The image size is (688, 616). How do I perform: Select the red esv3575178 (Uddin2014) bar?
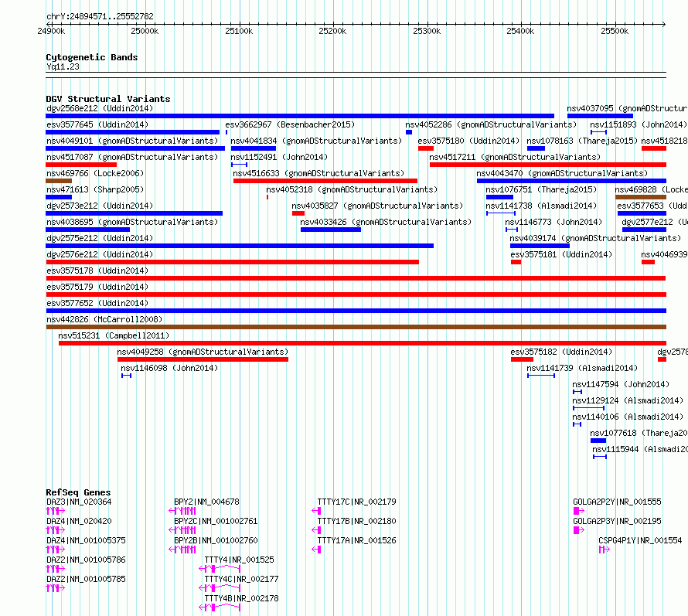pos(356,278)
